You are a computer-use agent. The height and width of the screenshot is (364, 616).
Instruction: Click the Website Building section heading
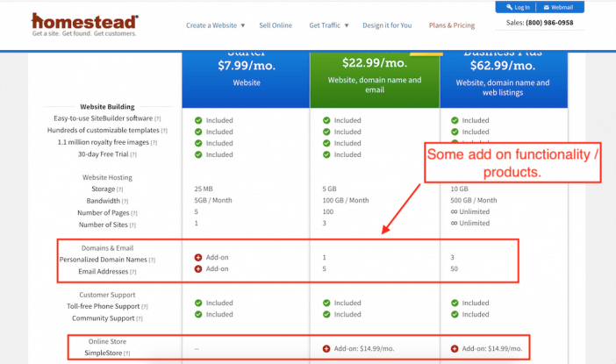(x=107, y=107)
